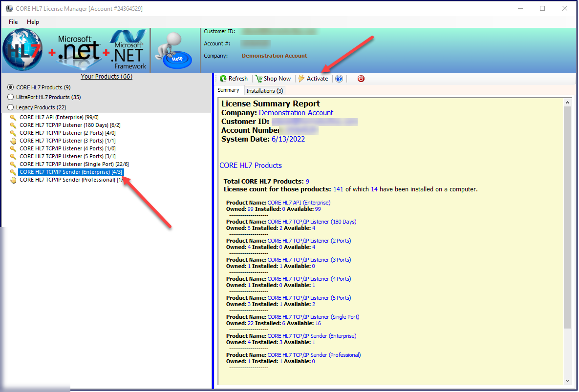Image resolution: width=579 pixels, height=392 pixels.
Task: Click report product name Listener (Single Port)
Action: click(x=313, y=317)
